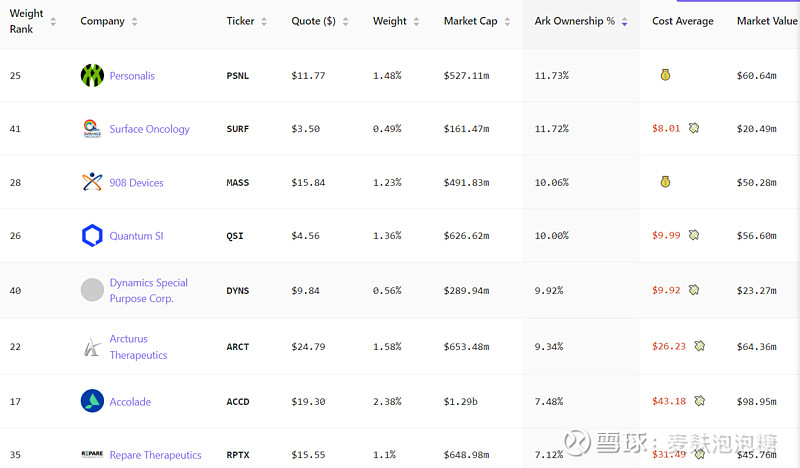
Task: Select the SURF ticker cell
Action: coord(238,129)
